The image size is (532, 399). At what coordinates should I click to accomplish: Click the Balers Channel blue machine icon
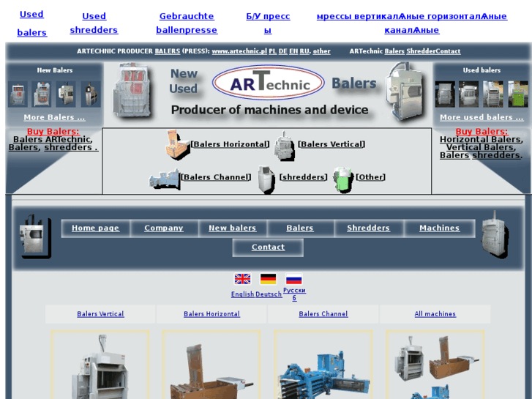[164, 179]
